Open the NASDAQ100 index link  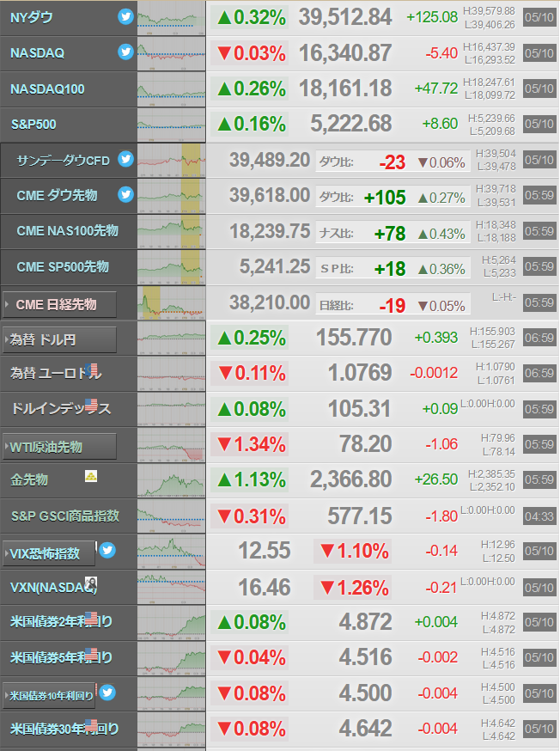(47, 89)
